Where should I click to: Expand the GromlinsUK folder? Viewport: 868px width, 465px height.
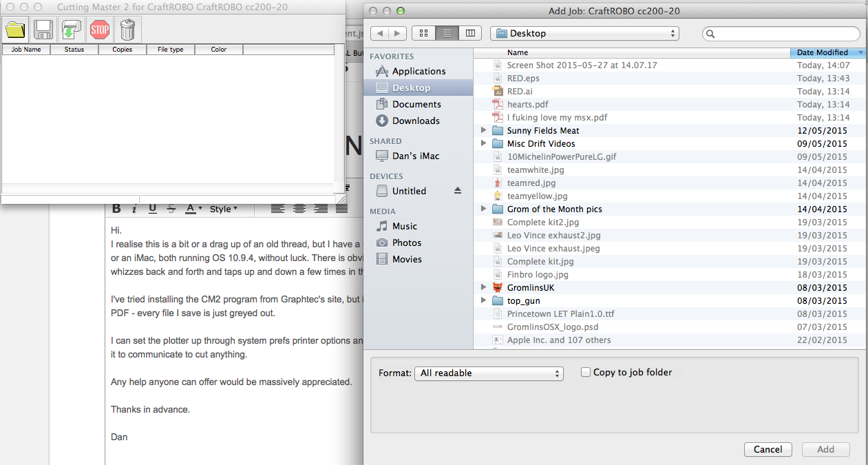tap(485, 287)
